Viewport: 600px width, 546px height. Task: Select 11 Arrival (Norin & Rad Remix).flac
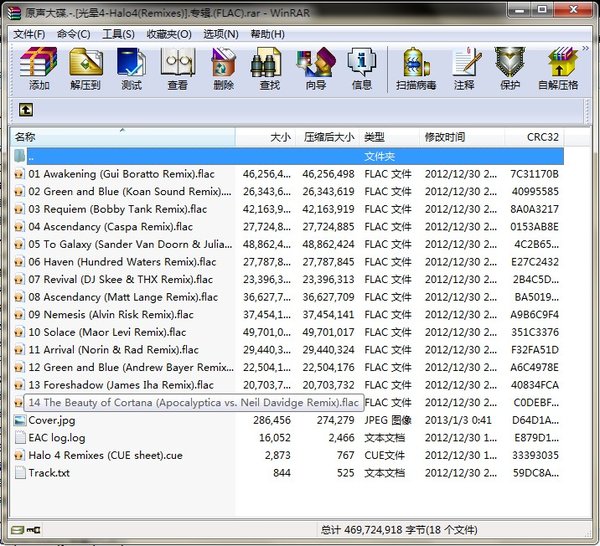coord(288,350)
